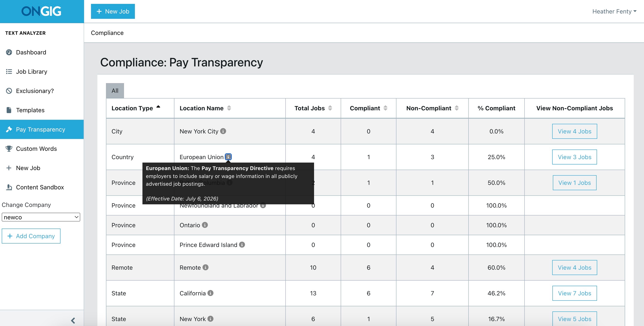The image size is (644, 326).
Task: Click the New Job button in toolbar
Action: point(113,11)
